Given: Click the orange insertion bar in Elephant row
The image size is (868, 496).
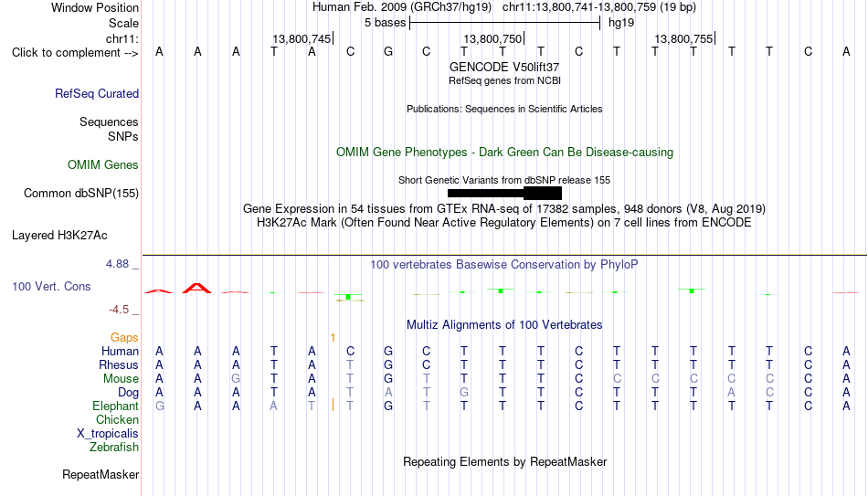Looking at the screenshot, I should [333, 406].
